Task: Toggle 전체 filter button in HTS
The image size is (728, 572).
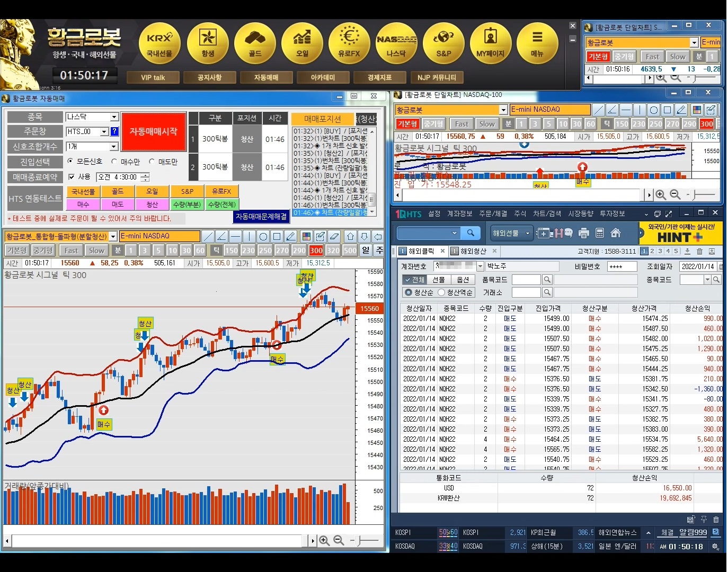Action: pyautogui.click(x=414, y=280)
